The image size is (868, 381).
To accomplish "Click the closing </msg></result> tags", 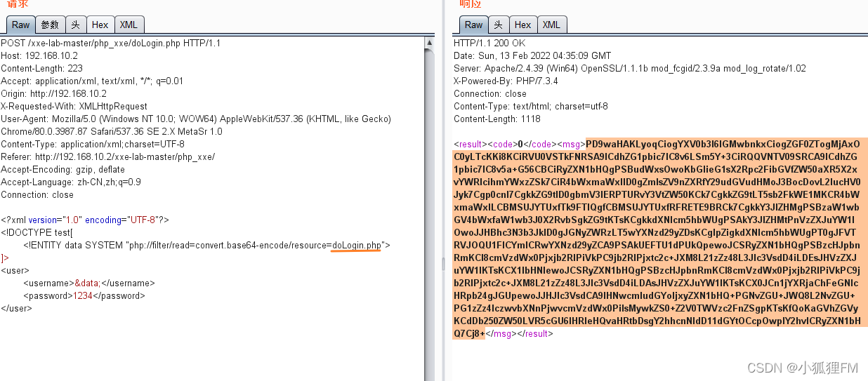I will point(520,334).
